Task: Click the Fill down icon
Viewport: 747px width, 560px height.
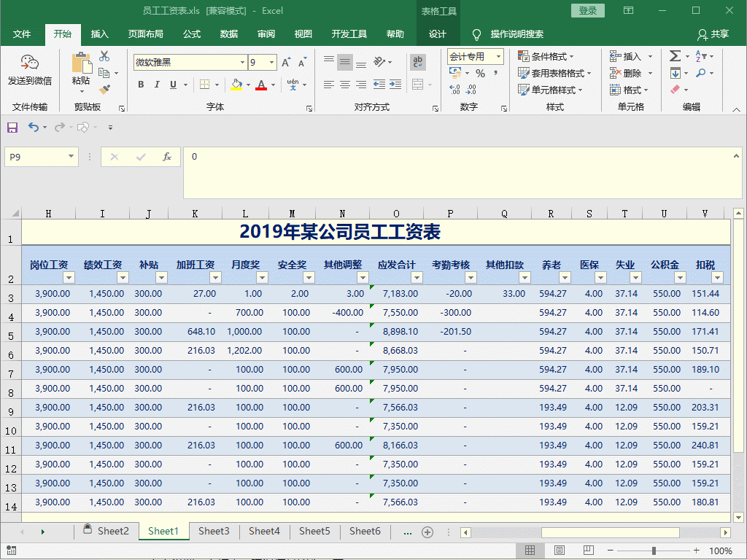Action: (675, 73)
